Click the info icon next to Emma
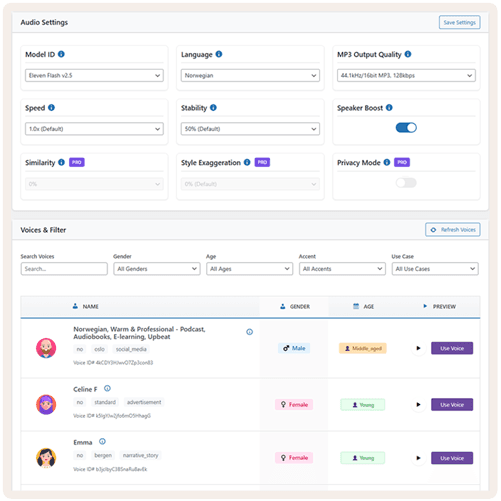This screenshot has width=501, height=501. [x=102, y=441]
